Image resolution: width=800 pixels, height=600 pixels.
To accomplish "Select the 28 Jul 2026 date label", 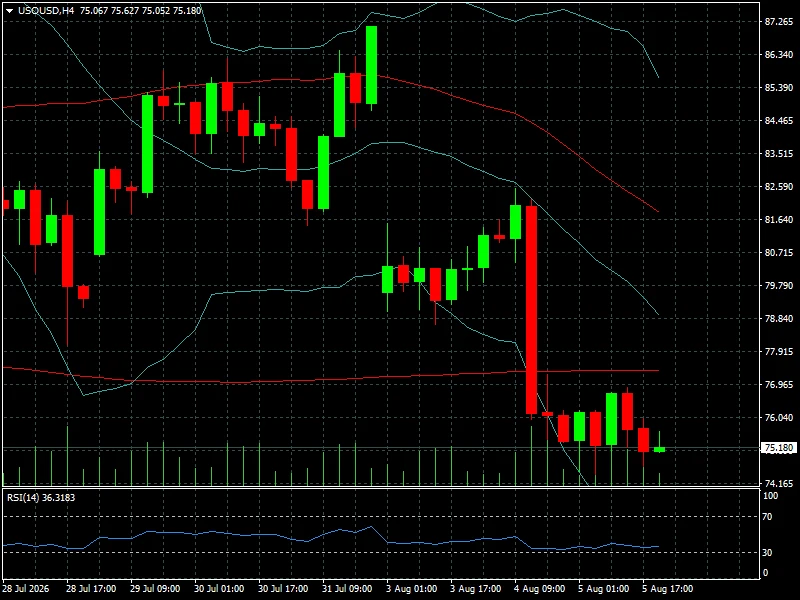I will (26, 588).
